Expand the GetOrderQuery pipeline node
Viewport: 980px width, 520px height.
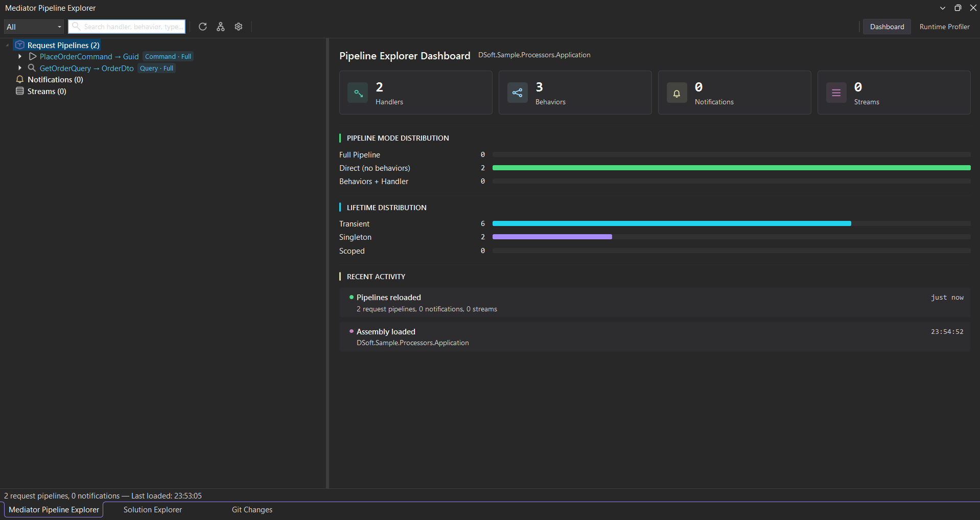[19, 68]
